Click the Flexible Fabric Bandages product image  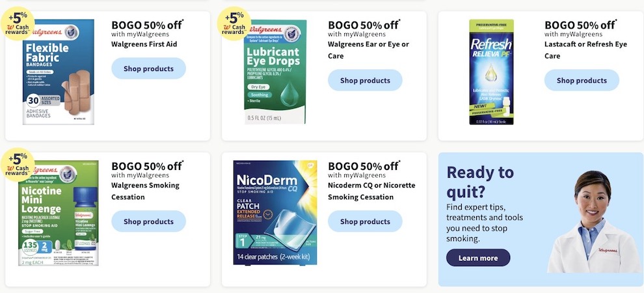(59, 72)
